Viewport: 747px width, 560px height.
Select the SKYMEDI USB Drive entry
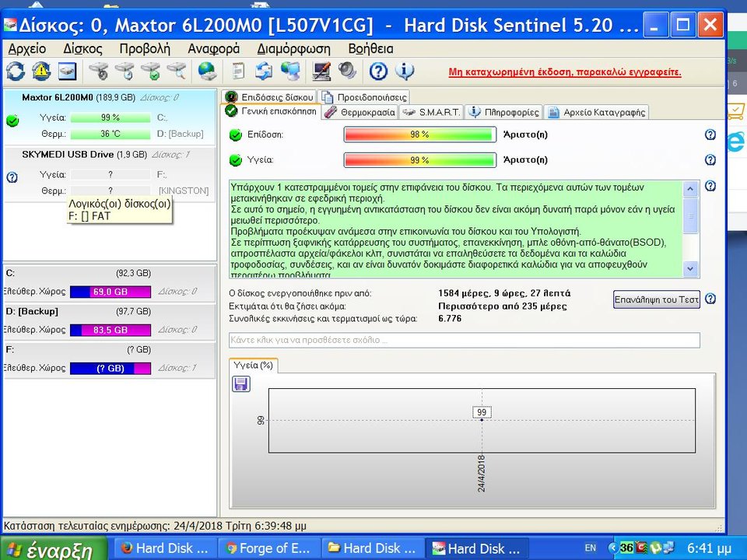click(x=110, y=173)
